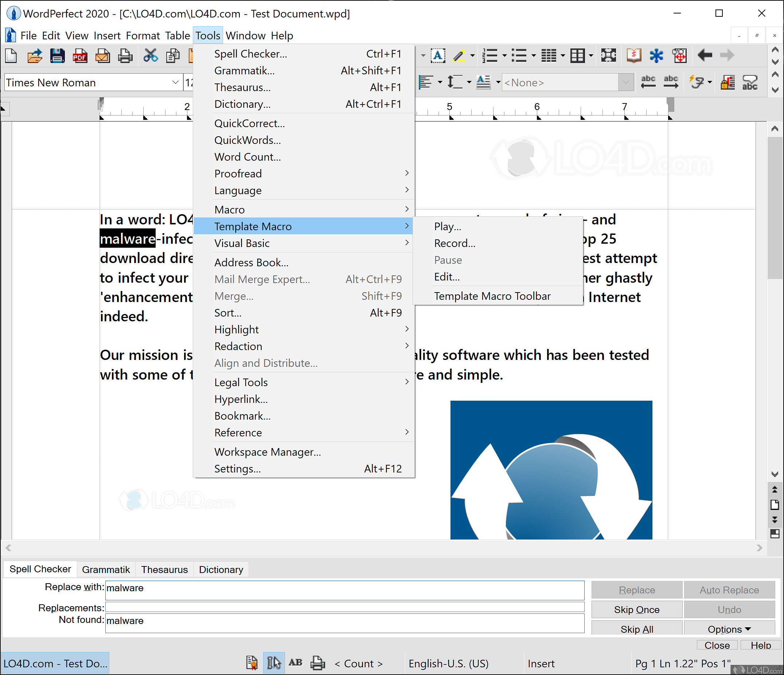Toggle numbered list formatting
Screen dimensions: 784x675
pyautogui.click(x=490, y=56)
